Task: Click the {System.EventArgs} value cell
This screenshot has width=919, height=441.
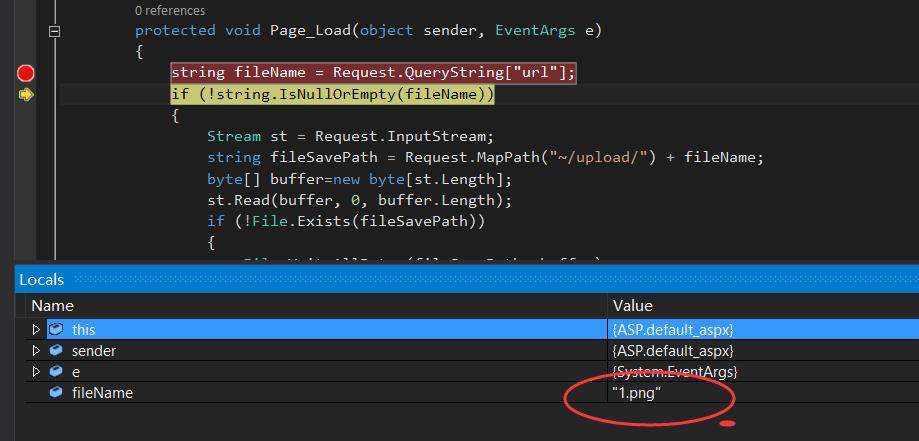Action: (675, 372)
